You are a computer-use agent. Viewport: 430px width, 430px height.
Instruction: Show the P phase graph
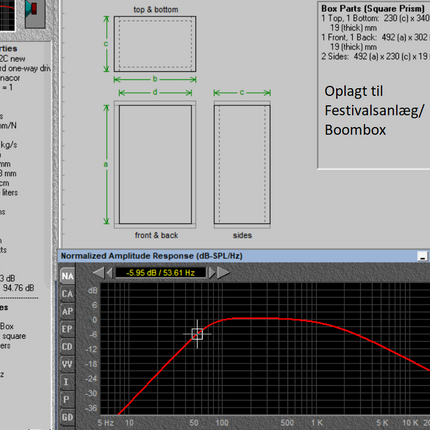[67, 399]
